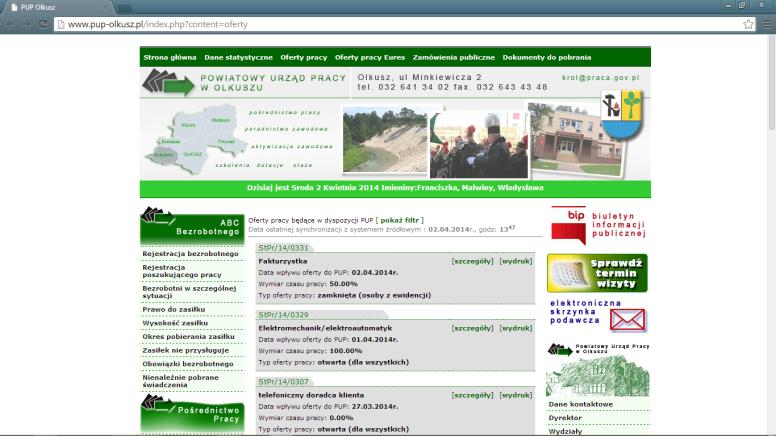
Task: Open Dyrektor right sidebar link
Action: (x=565, y=418)
